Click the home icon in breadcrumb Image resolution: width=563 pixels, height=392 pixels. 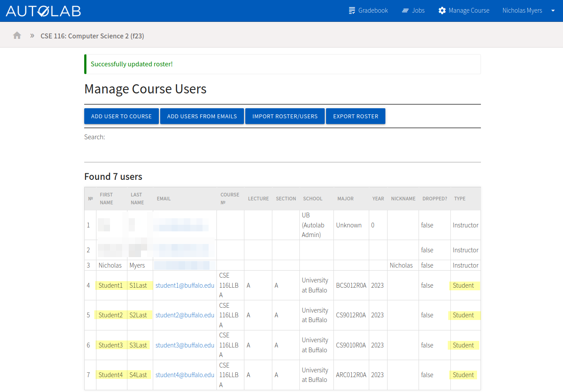tap(17, 35)
